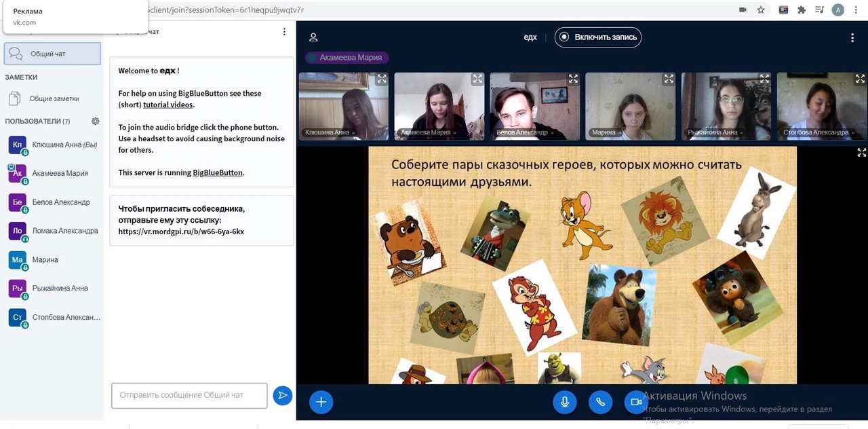Open Белов Александр webcam name dropdown
This screenshot has width=868, height=429.
524,133
